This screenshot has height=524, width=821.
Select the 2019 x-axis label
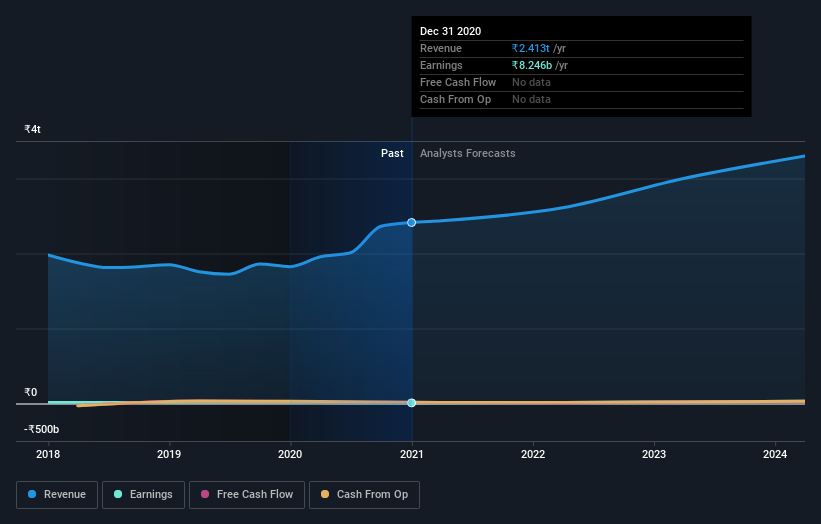click(169, 454)
